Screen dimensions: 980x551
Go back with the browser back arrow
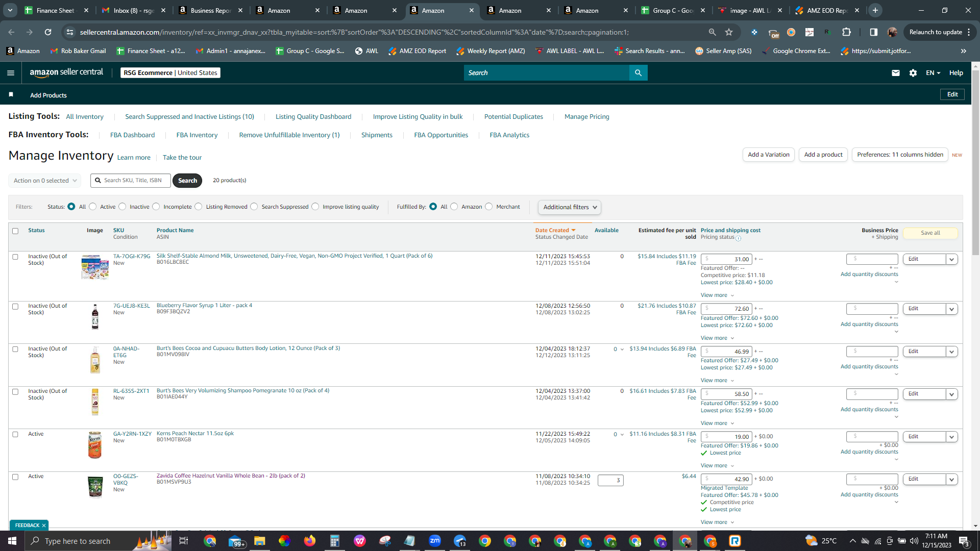[x=11, y=32]
